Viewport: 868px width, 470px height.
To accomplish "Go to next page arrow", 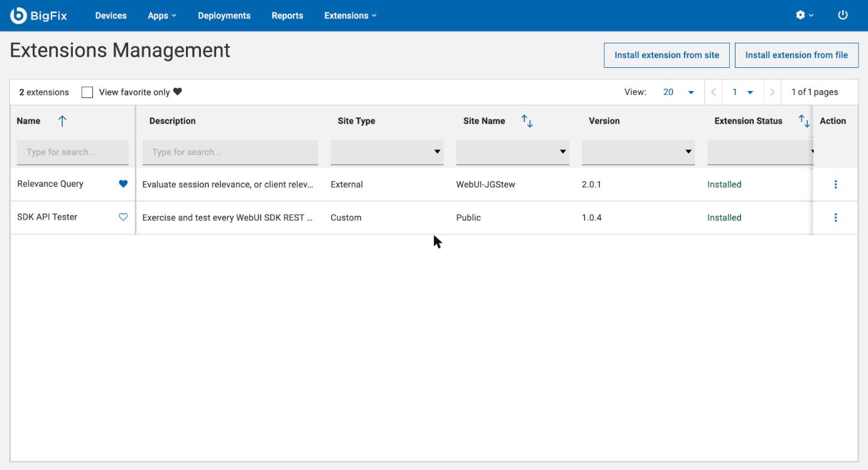I will 772,92.
